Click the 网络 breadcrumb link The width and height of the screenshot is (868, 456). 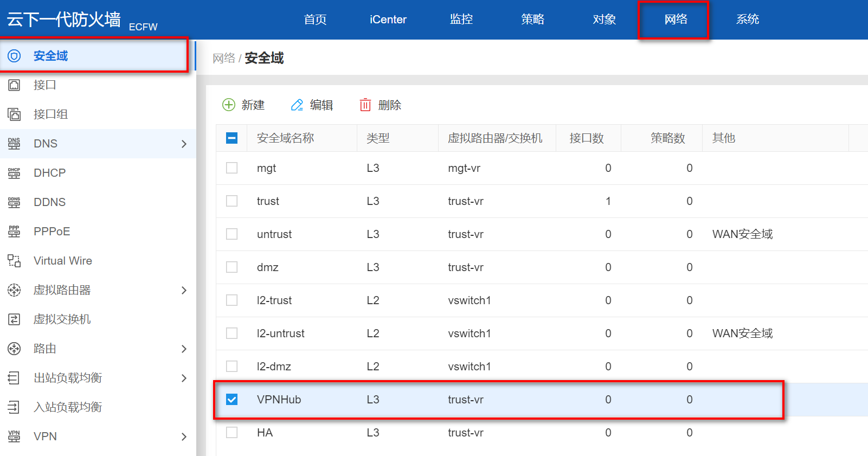coord(223,58)
